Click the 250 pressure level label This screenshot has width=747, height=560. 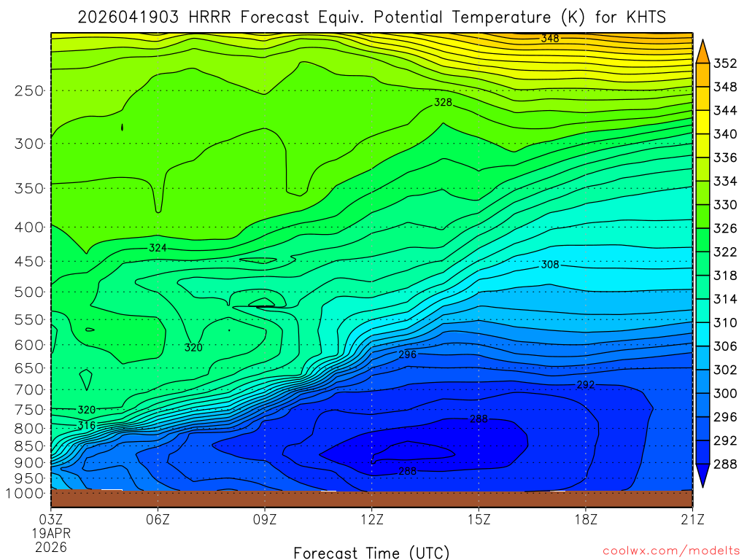[x=28, y=90]
